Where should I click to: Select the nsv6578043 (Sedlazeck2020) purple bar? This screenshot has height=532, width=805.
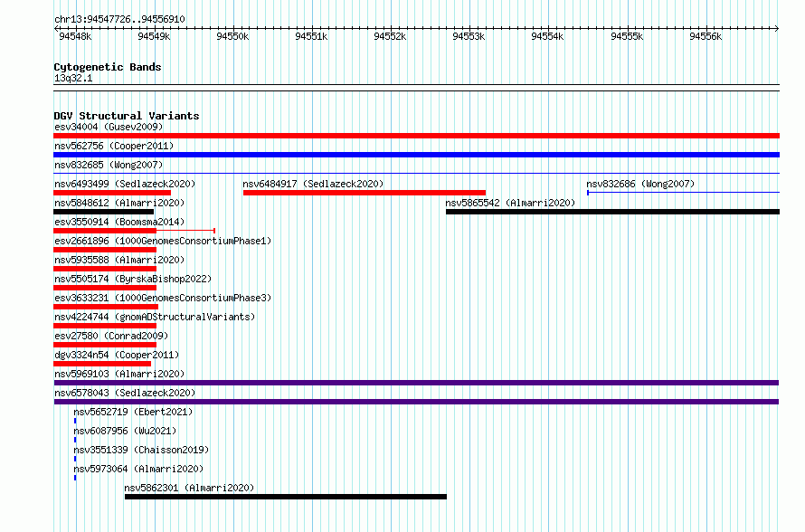tap(416, 402)
